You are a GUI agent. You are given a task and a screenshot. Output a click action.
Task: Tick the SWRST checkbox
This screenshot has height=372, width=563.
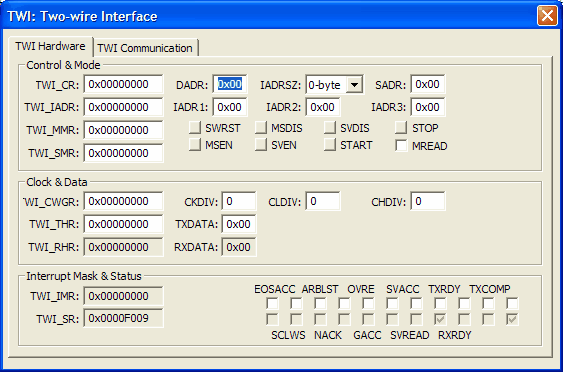(195, 127)
